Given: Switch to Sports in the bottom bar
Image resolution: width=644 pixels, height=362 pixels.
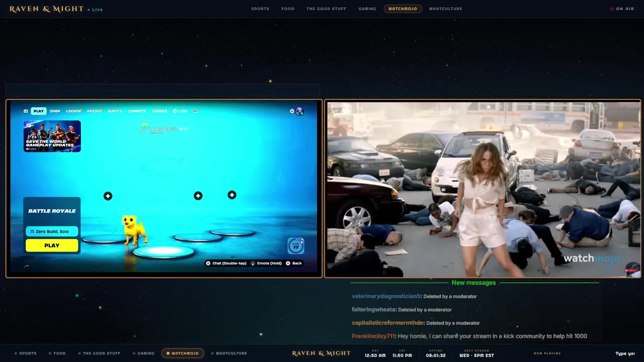Looking at the screenshot, I should coord(26,353).
